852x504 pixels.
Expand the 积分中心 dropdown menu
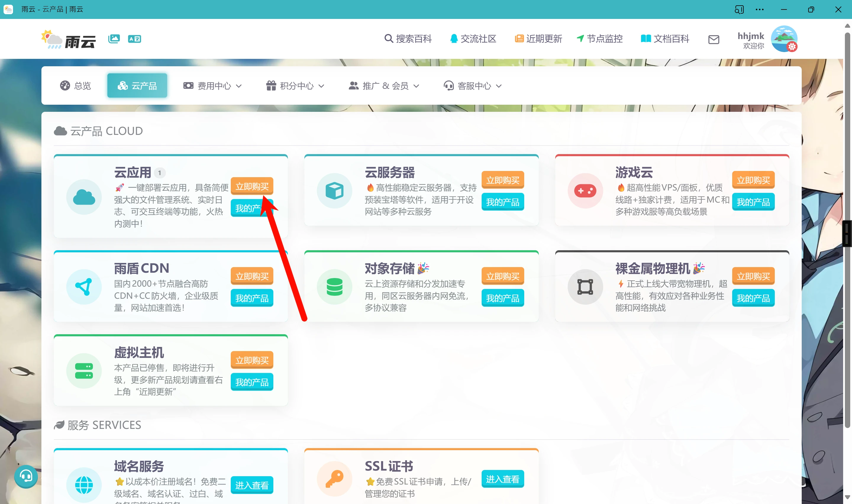click(295, 86)
